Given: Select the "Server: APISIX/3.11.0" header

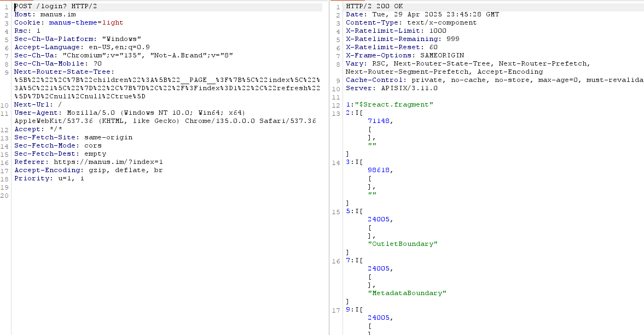Looking at the screenshot, I should 391,88.
